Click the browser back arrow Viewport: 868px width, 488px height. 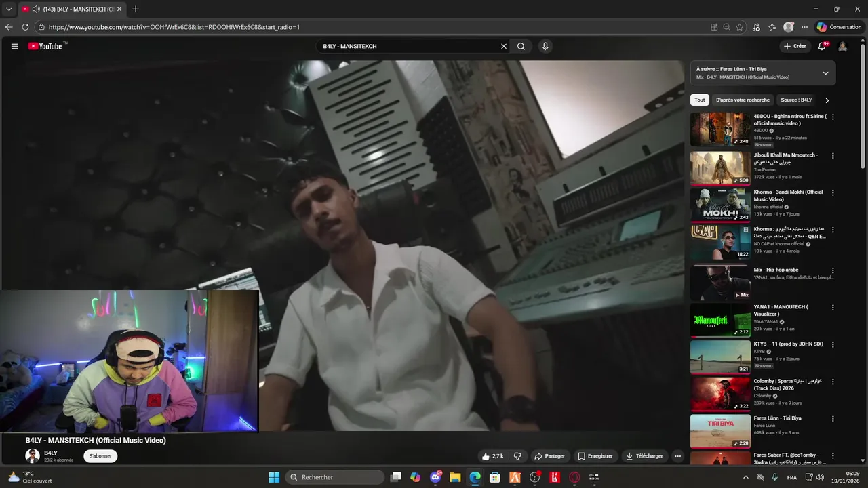click(9, 27)
